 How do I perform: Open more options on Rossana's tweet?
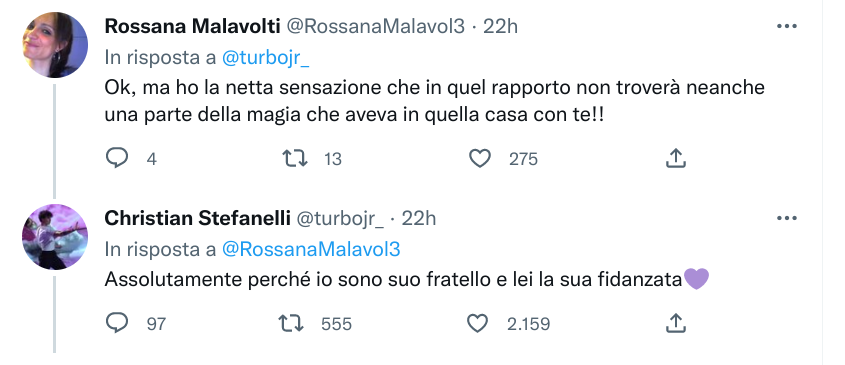tap(786, 26)
